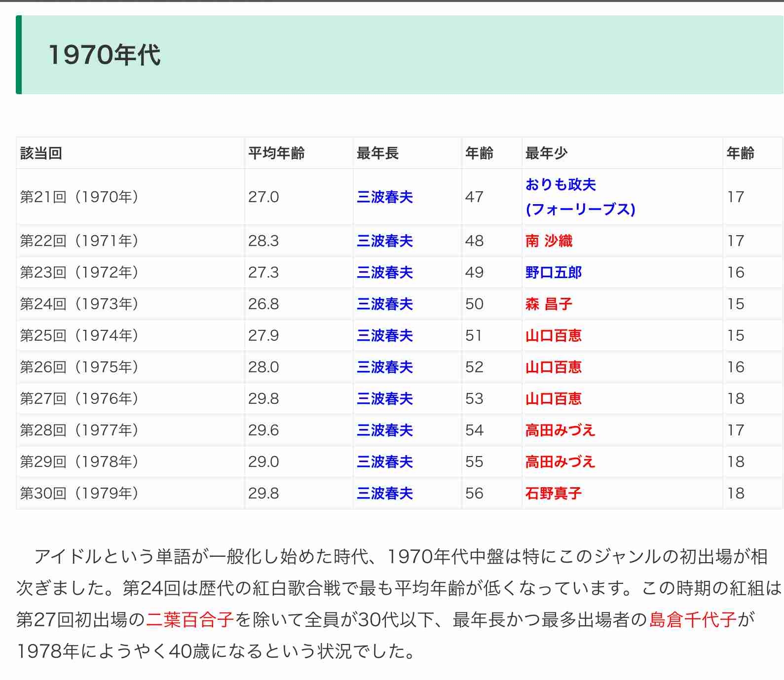Open 三波春夫 link in 第28回 row
Viewport: 784px width, 680px height.
[385, 430]
